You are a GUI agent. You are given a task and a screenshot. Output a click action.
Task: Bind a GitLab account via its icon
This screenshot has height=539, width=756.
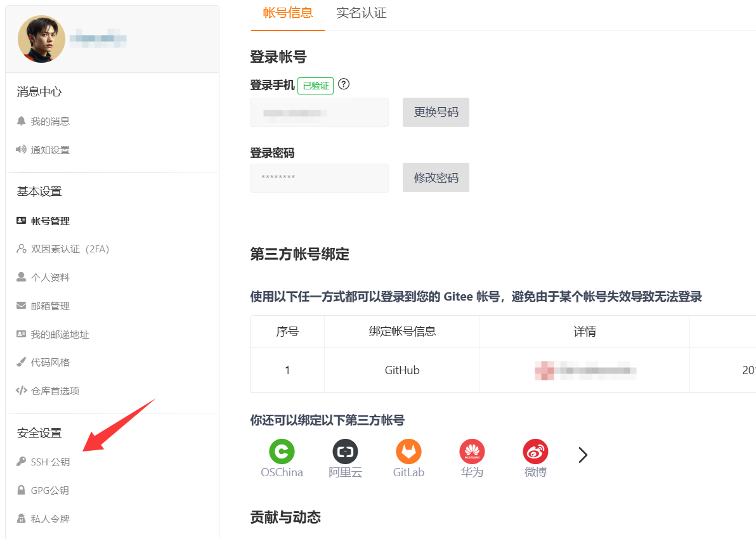coord(408,452)
